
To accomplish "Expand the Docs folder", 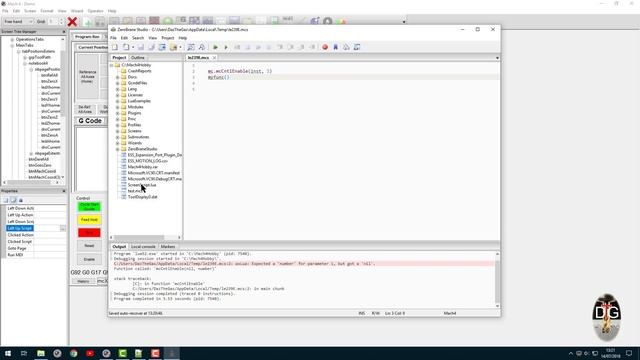I will 118,77.
